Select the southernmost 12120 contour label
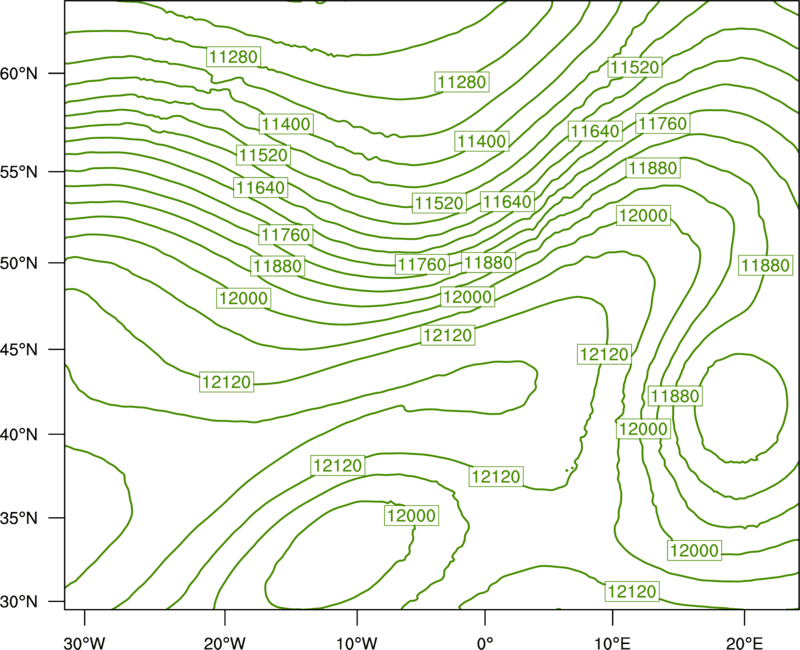This screenshot has height=650, width=800. point(632,591)
